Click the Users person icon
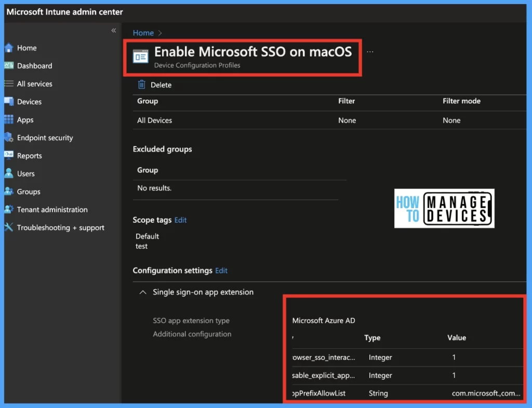Image resolution: width=532 pixels, height=408 pixels. [9, 173]
